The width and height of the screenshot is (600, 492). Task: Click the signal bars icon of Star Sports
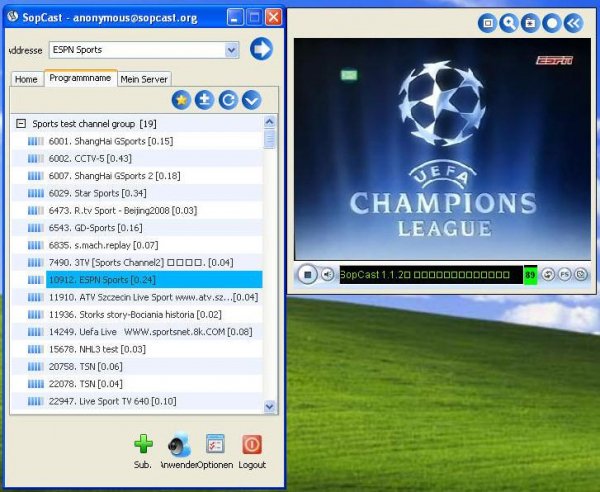point(36,193)
